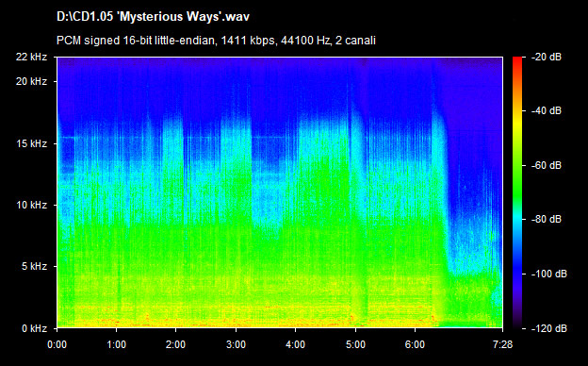
Task: Click the 20 kHz frequency axis label
Action: point(31,81)
